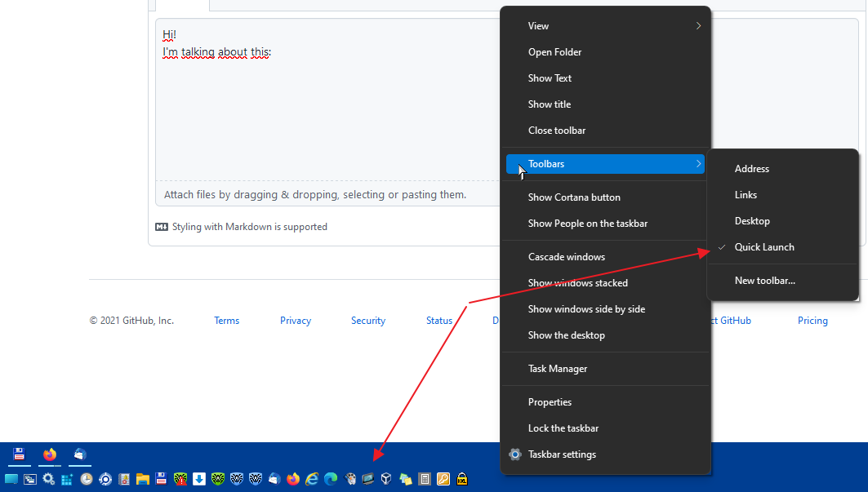Open the address book icon in Quick Launch
Image resolution: width=868 pixels, height=492 pixels.
click(124, 479)
